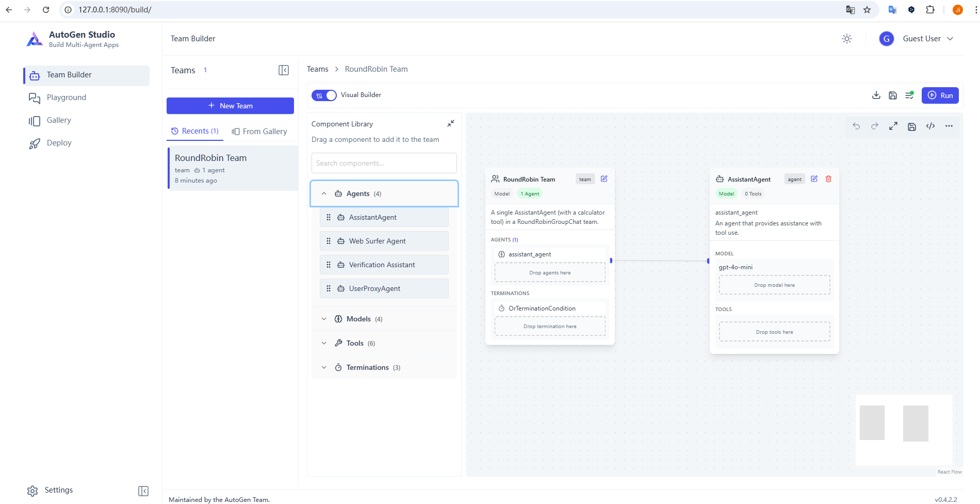Save the canvas via toolbar disk icon
The width and height of the screenshot is (980, 504).
(x=912, y=126)
